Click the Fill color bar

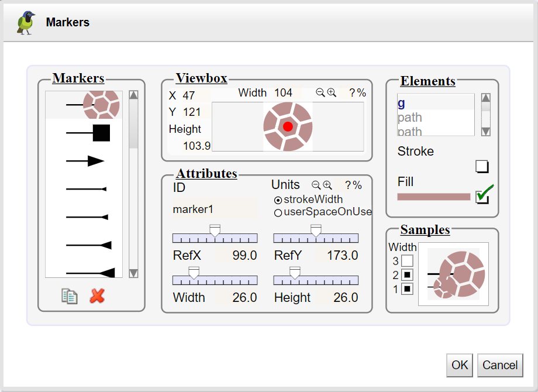tap(434, 197)
